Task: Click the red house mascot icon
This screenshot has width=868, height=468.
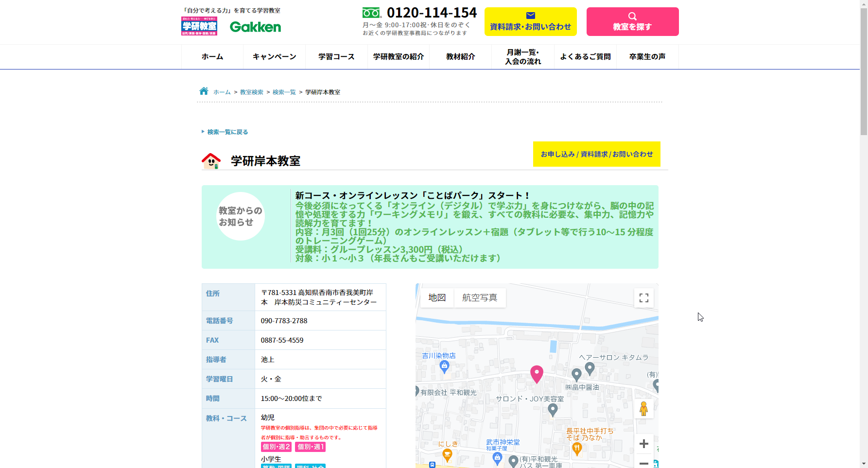Action: pos(211,161)
